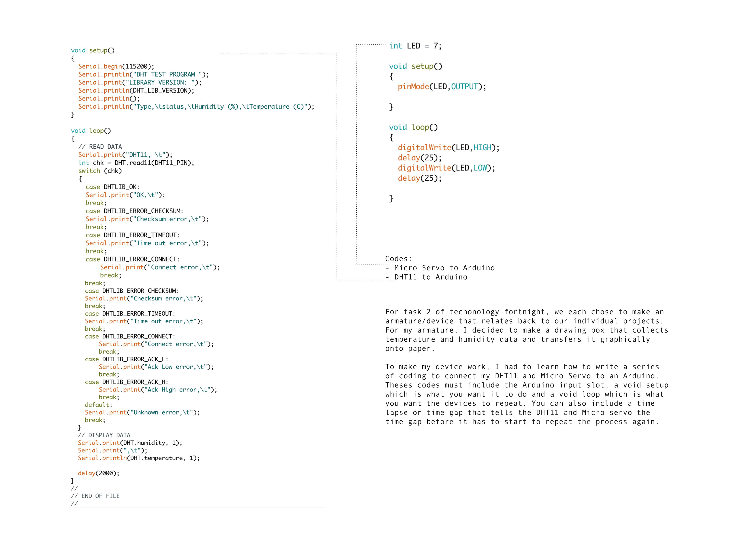Select the "Unknown error,\t" print line
This screenshot has width=756, height=535.
pyautogui.click(x=142, y=412)
